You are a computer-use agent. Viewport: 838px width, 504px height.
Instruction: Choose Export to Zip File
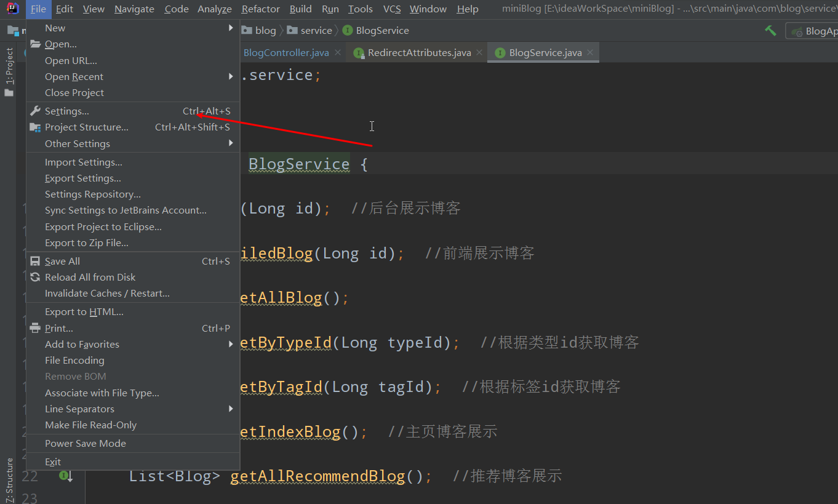[x=133, y=242]
